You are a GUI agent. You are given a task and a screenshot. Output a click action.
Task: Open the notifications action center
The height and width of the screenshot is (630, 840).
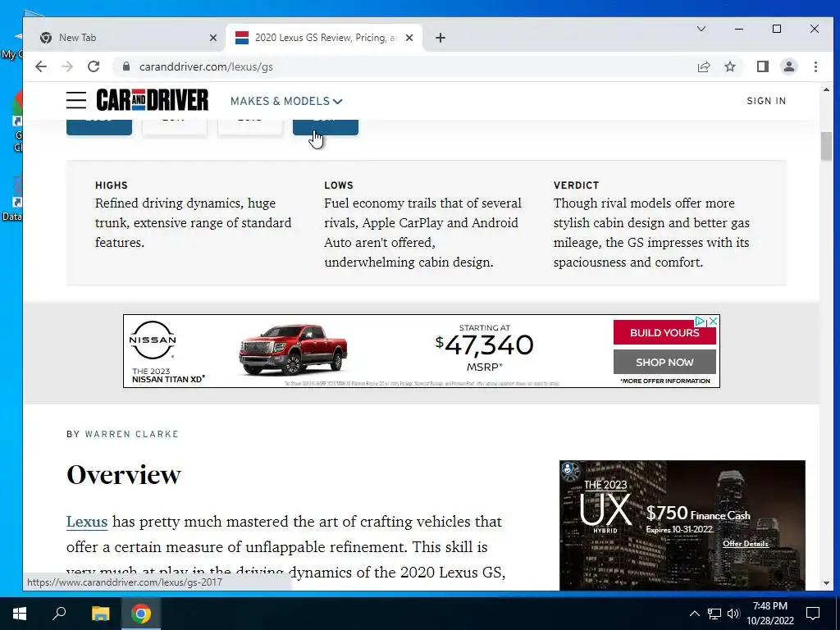[x=813, y=614]
